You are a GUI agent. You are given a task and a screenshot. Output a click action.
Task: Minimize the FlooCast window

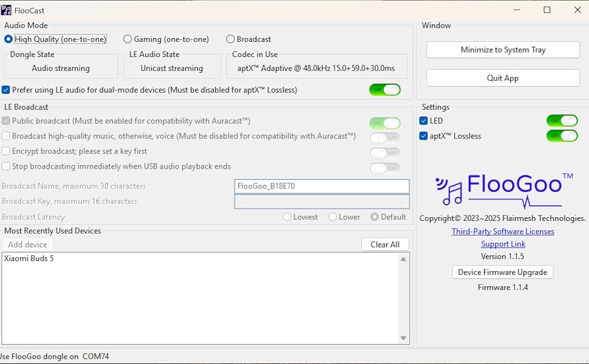[x=517, y=10]
